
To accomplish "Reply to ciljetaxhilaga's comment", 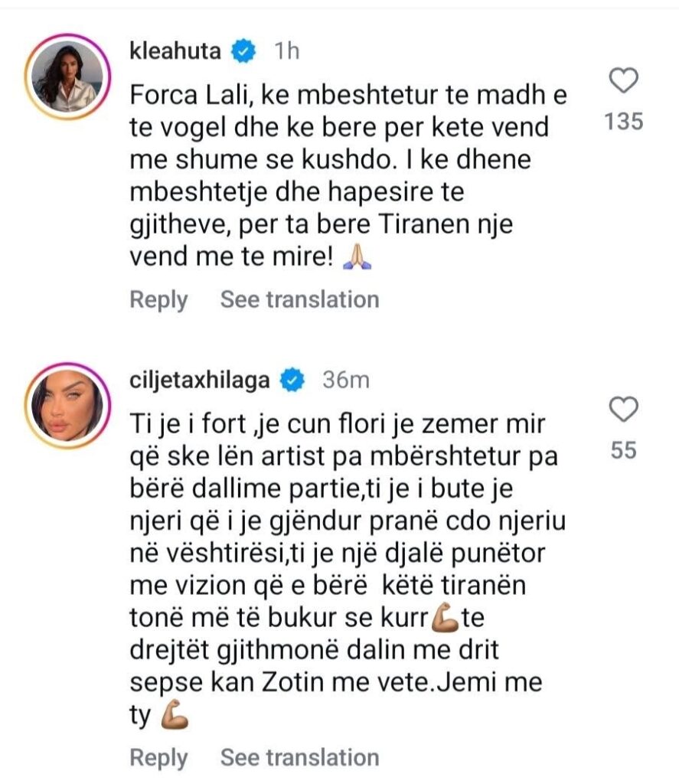I will click(x=158, y=757).
